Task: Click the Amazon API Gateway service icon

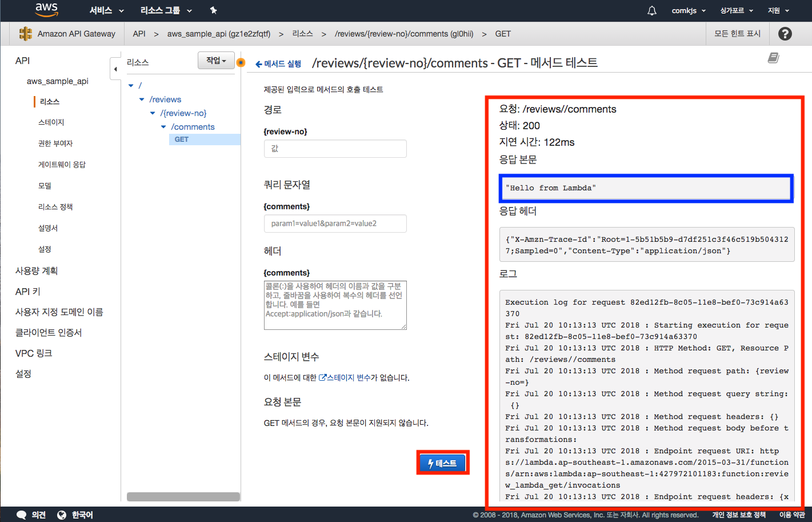Action: 25,34
